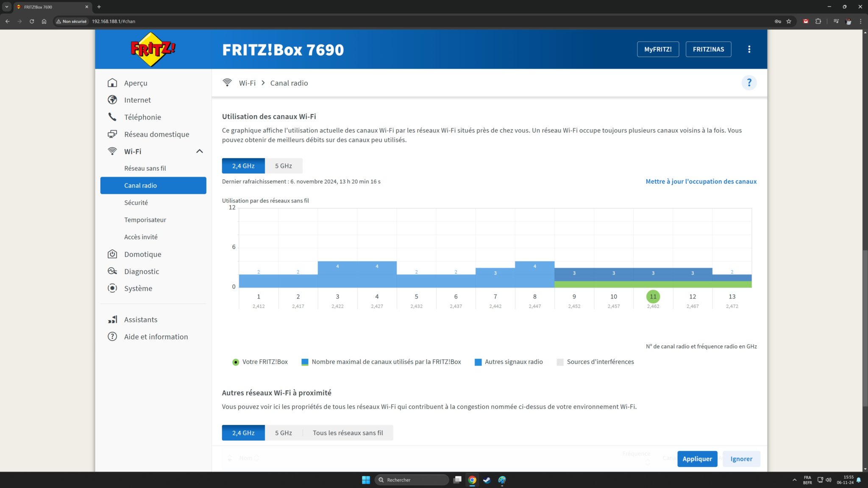Show hidden system tray icons
The image size is (868, 488).
(794, 480)
